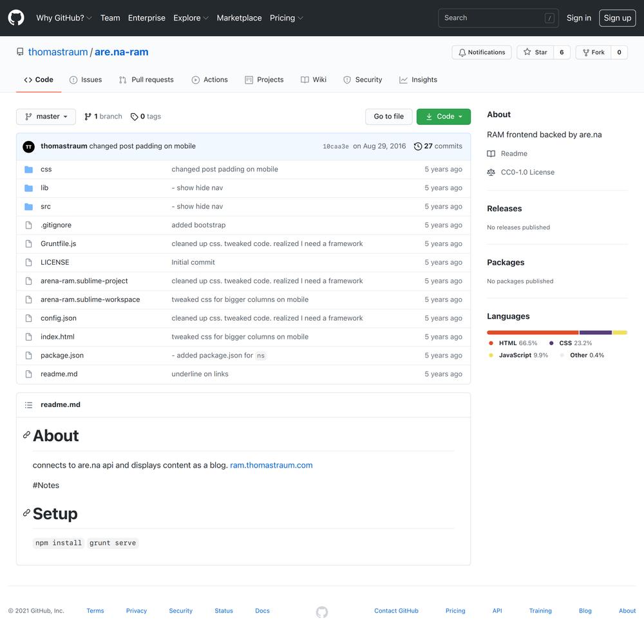Click the src folder icon
The image size is (644, 644).
[28, 207]
